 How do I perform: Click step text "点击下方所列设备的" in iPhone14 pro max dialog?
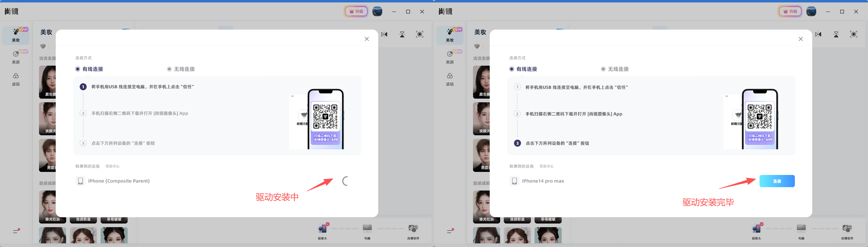point(545,143)
